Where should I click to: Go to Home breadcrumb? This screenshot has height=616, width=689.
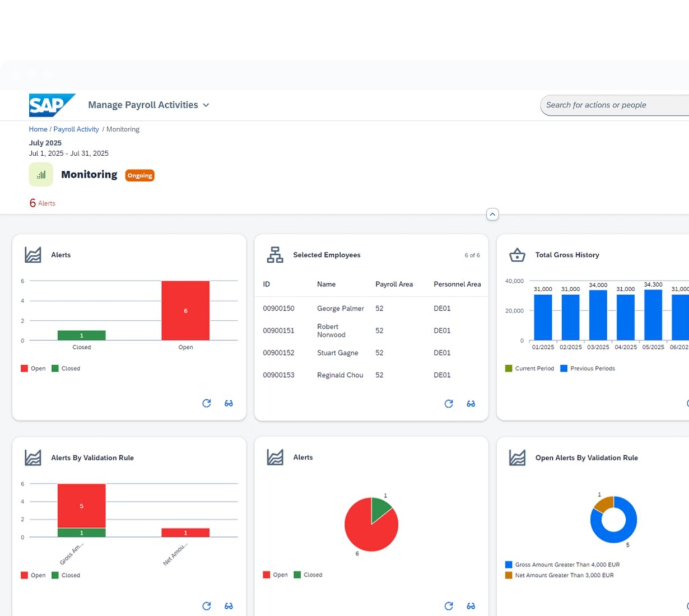[38, 129]
